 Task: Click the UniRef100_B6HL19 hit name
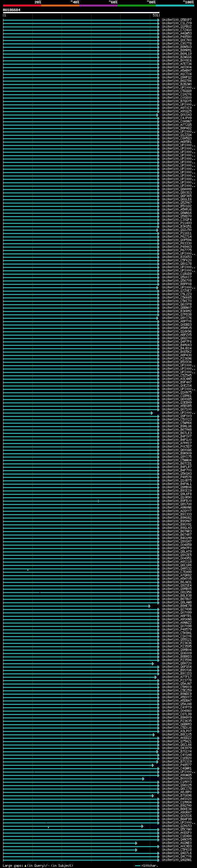click(x=177, y=54)
